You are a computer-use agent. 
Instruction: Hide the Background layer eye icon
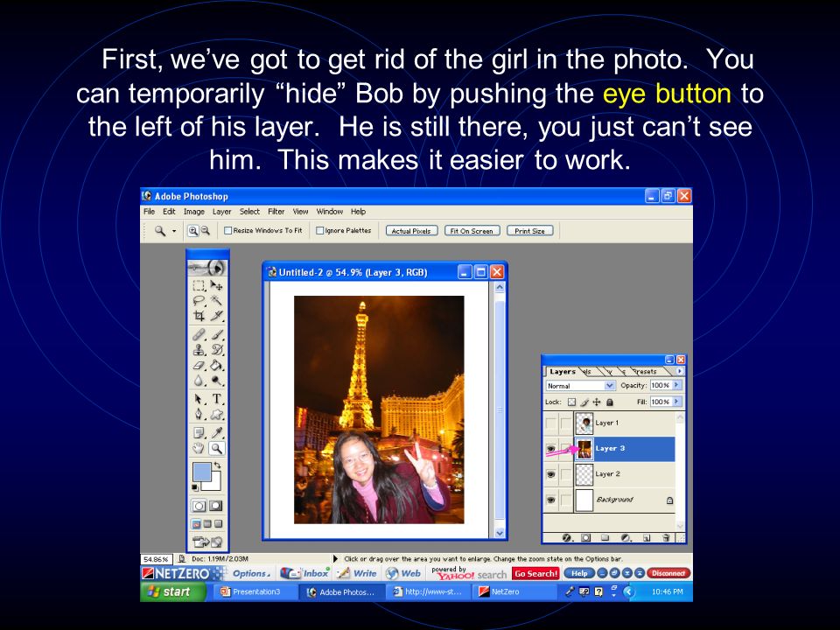click(x=550, y=500)
